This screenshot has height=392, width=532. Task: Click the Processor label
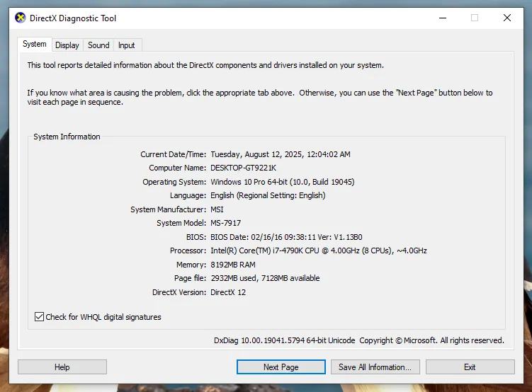pos(188,250)
